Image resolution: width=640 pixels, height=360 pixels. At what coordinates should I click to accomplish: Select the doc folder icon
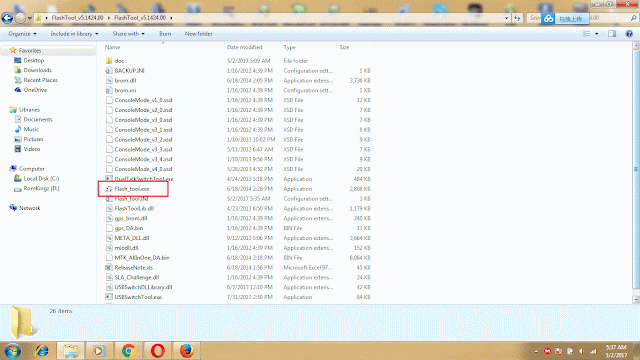pos(109,61)
